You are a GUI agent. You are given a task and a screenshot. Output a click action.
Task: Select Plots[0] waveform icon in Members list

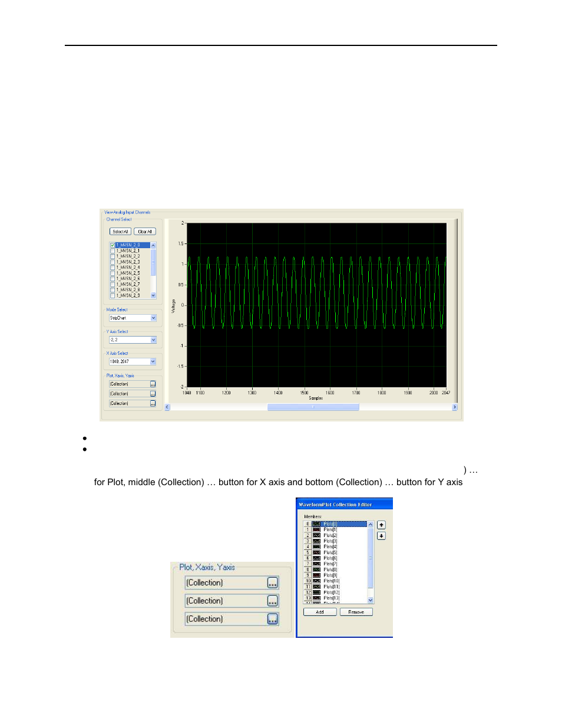coord(316,524)
